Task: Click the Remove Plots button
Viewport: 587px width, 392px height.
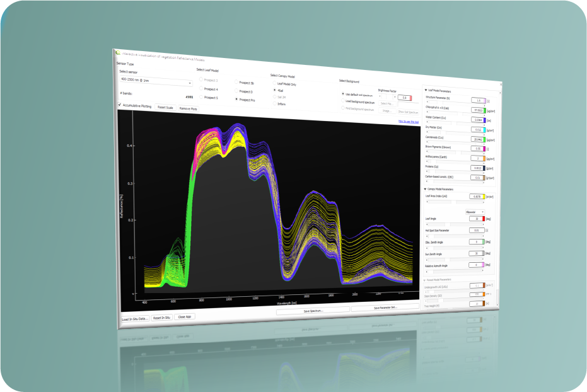Action: (188, 108)
